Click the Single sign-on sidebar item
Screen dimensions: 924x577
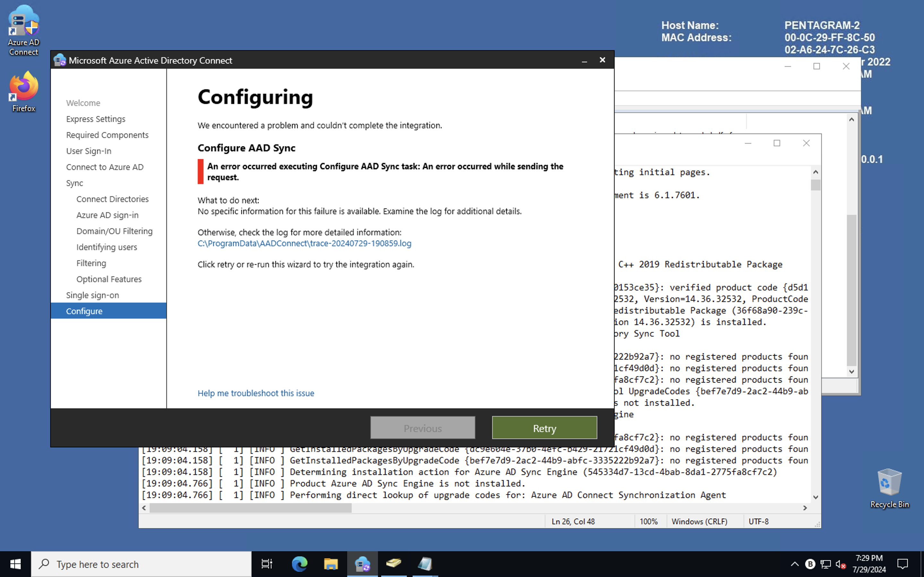pyautogui.click(x=92, y=295)
